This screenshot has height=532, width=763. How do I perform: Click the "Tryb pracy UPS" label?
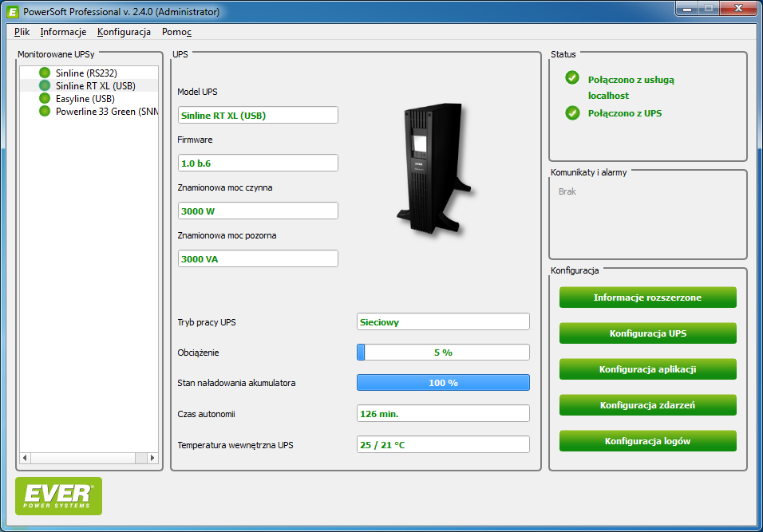coord(207,322)
